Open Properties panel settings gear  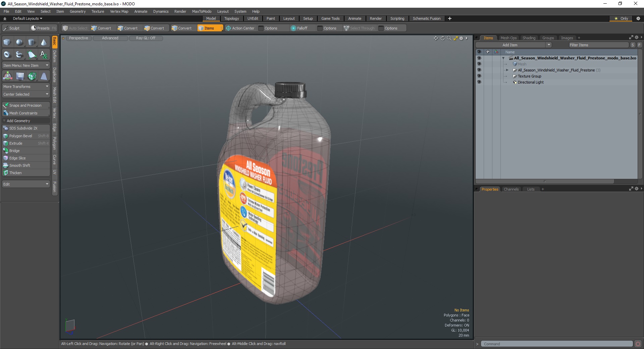(636, 189)
